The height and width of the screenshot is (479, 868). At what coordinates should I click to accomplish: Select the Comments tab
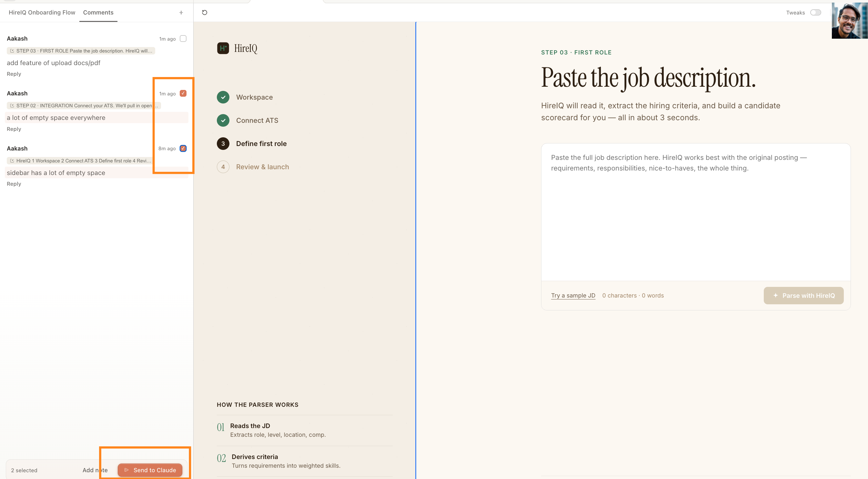[x=98, y=13]
